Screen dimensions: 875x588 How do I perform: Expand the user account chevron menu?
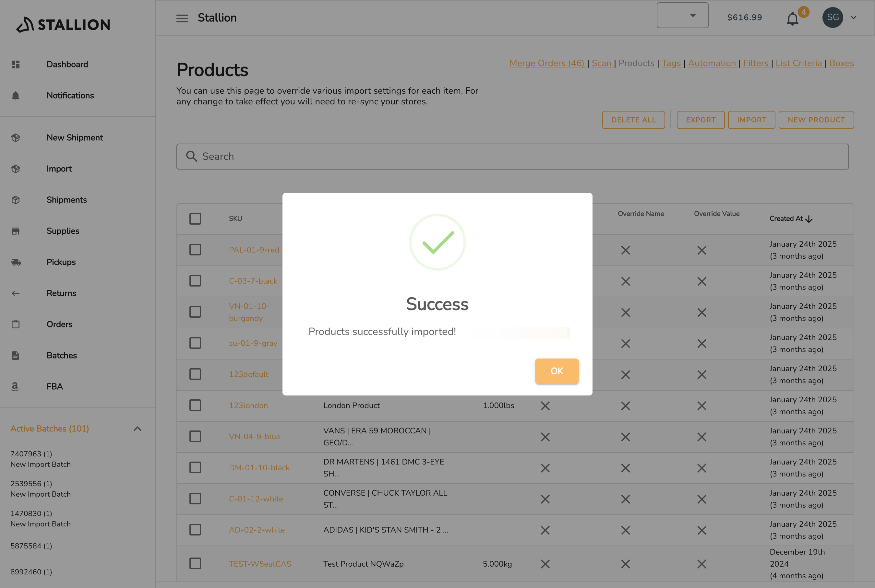click(854, 18)
